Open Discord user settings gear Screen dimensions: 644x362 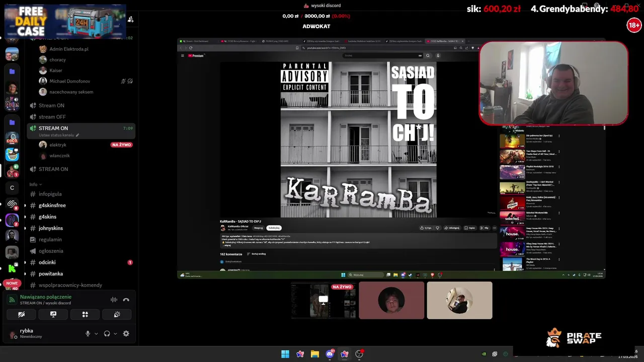click(x=126, y=333)
